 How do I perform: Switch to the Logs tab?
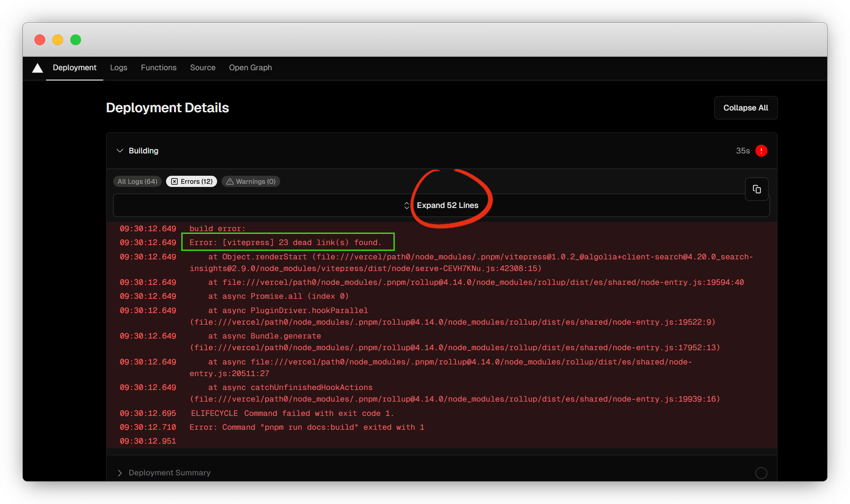click(x=119, y=68)
